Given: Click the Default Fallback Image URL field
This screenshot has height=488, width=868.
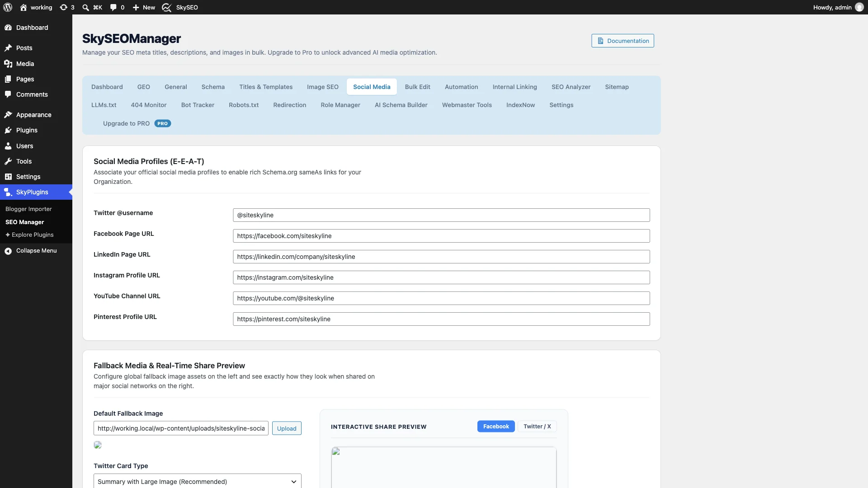Looking at the screenshot, I should click(181, 428).
